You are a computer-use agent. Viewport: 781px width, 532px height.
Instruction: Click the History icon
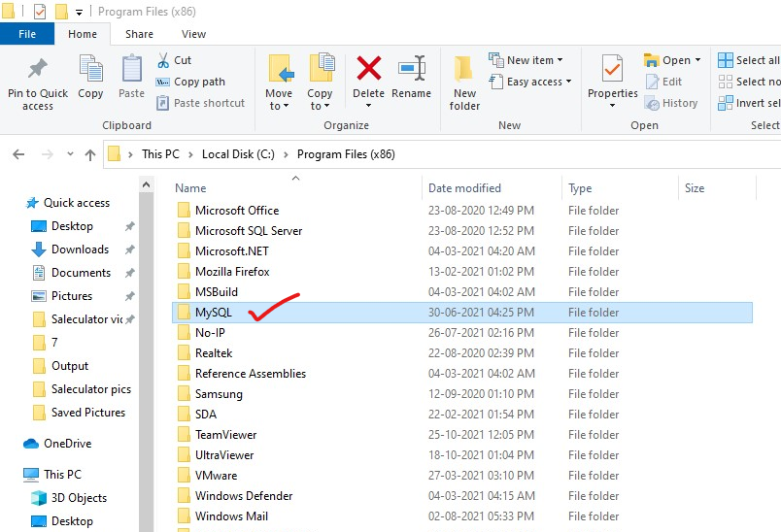[x=652, y=103]
